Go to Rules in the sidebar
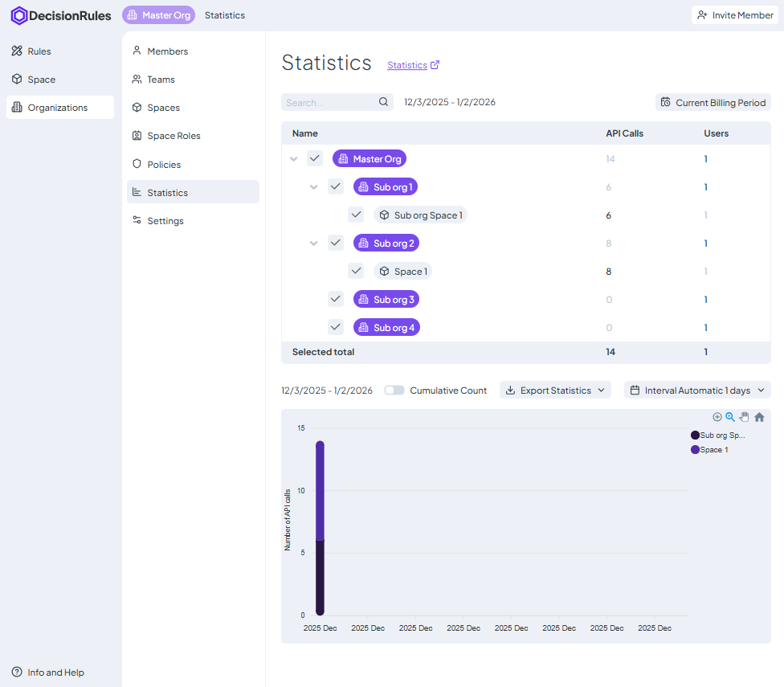Viewport: 784px width, 687px height. pyautogui.click(x=39, y=51)
